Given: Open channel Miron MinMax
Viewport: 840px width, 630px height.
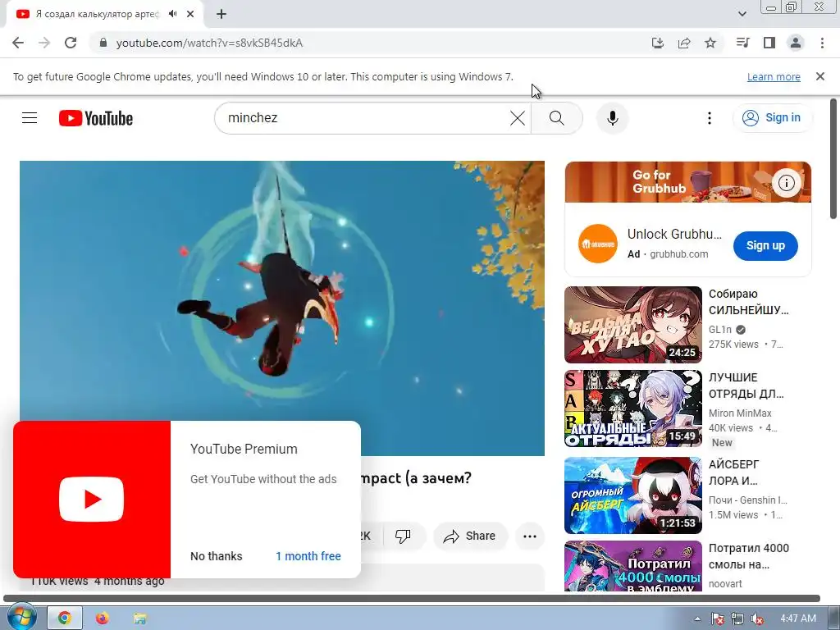Looking at the screenshot, I should pyautogui.click(x=740, y=413).
